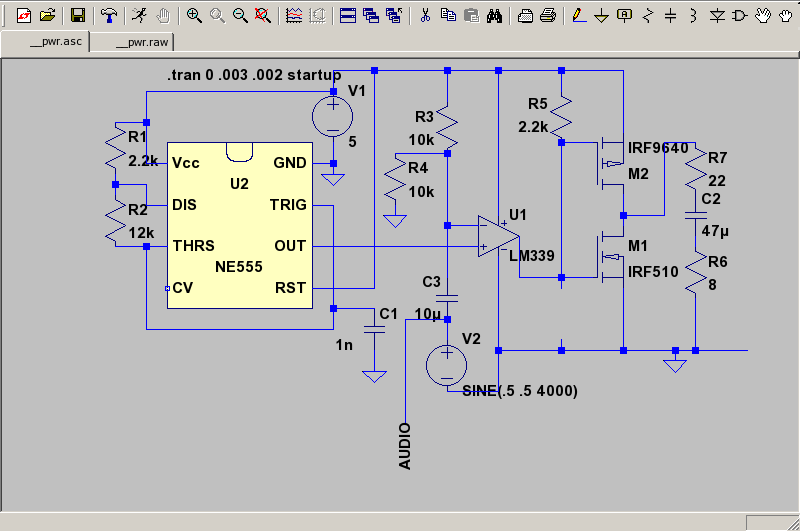800x531 pixels.
Task: Select the Cut scissors tool
Action: click(425, 16)
